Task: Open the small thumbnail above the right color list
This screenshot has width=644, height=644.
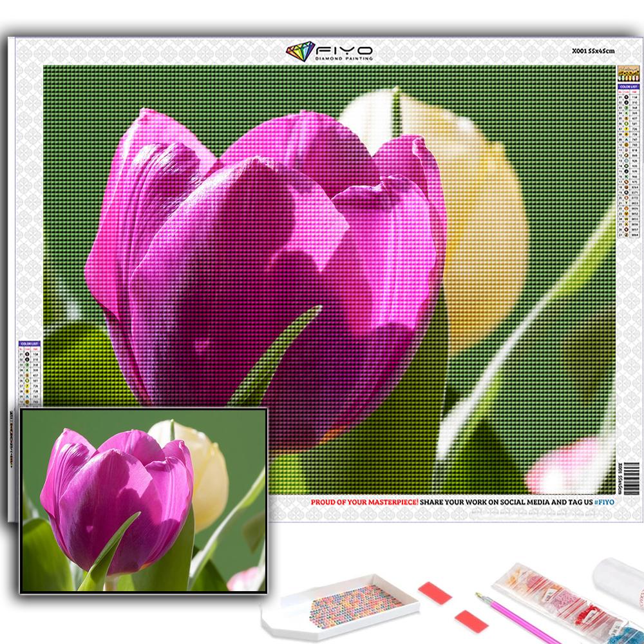Action: [x=625, y=73]
